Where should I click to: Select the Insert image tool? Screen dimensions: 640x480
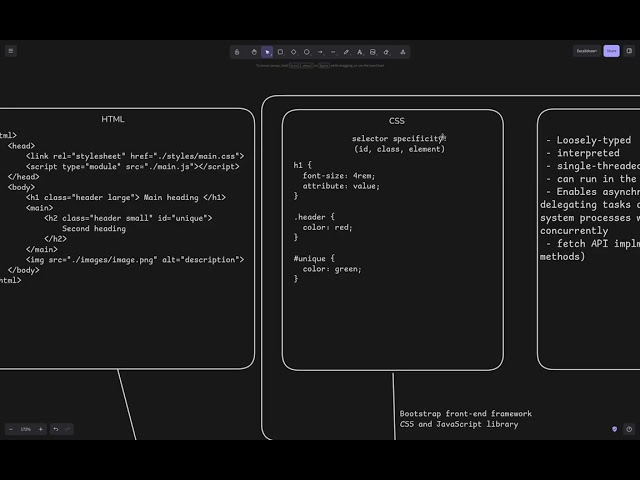373,52
